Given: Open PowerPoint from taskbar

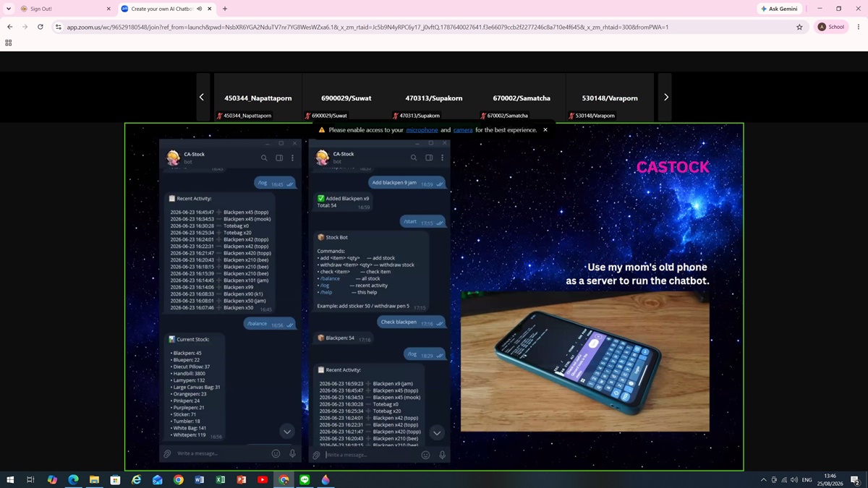Looking at the screenshot, I should coord(242,479).
